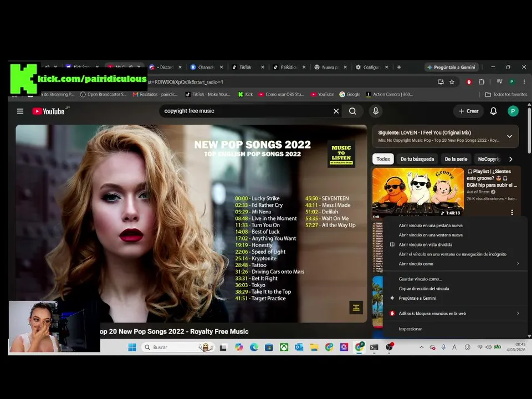532x399 pixels.
Task: Click the Crear button
Action: 469,111
